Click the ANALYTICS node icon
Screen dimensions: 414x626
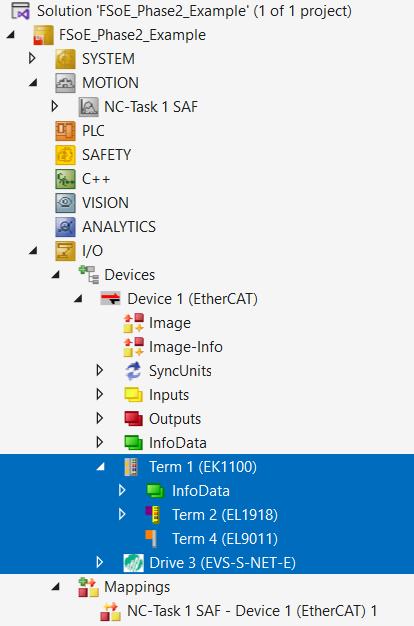click(65, 227)
